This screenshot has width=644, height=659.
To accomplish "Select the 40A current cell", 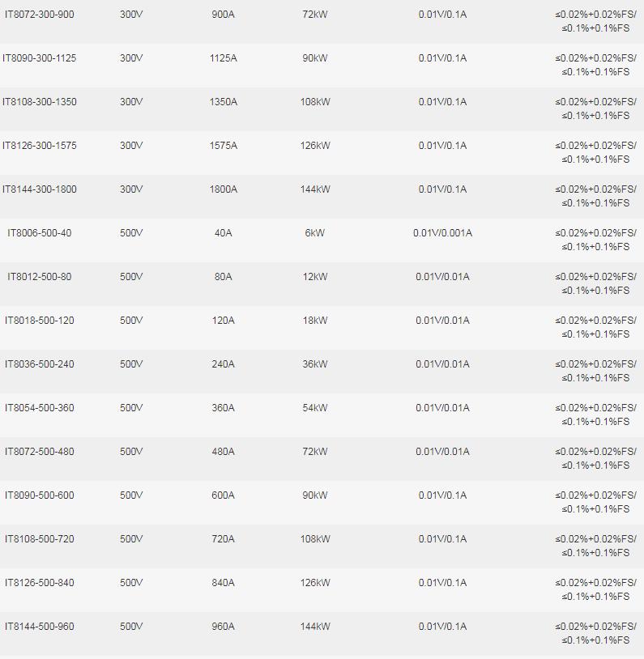I will [x=224, y=233].
